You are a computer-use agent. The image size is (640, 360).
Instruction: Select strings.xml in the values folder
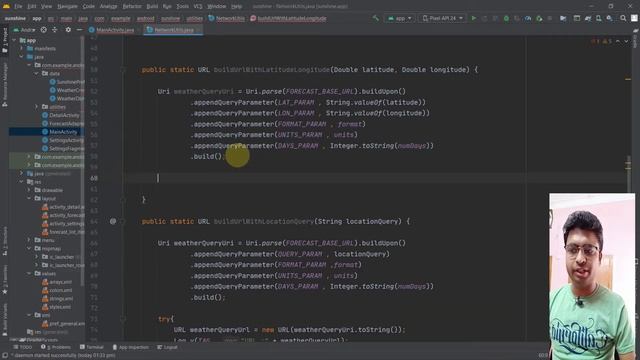click(x=57, y=299)
